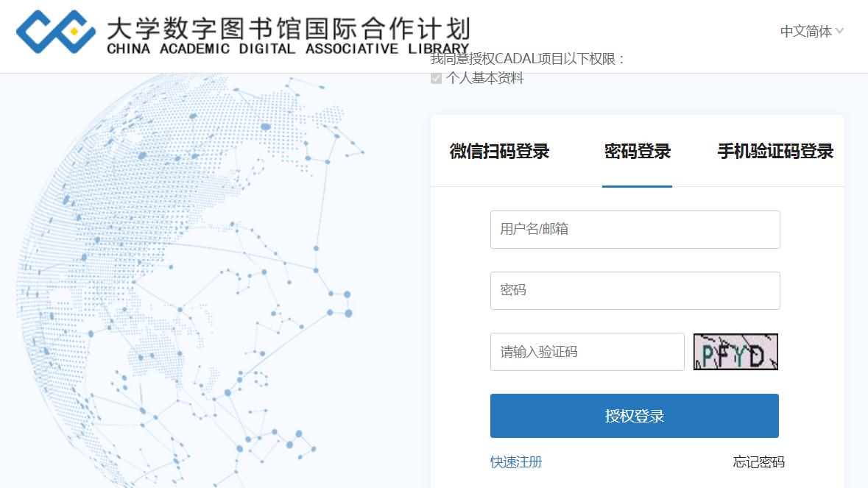Screen dimensions: 868x488
Task: Open the 快速注册 registration link
Action: (x=516, y=462)
